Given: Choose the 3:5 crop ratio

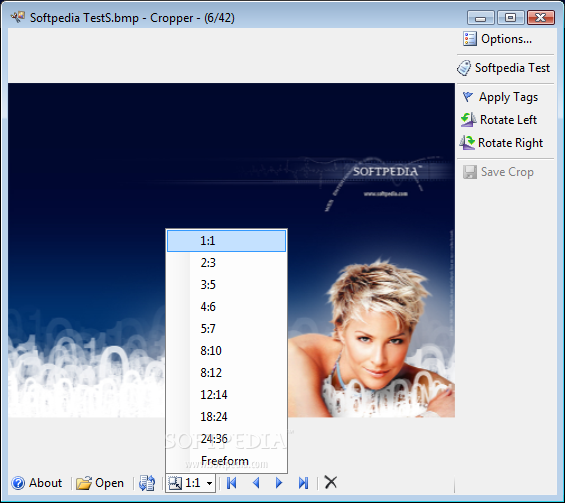Looking at the screenshot, I should pos(227,285).
